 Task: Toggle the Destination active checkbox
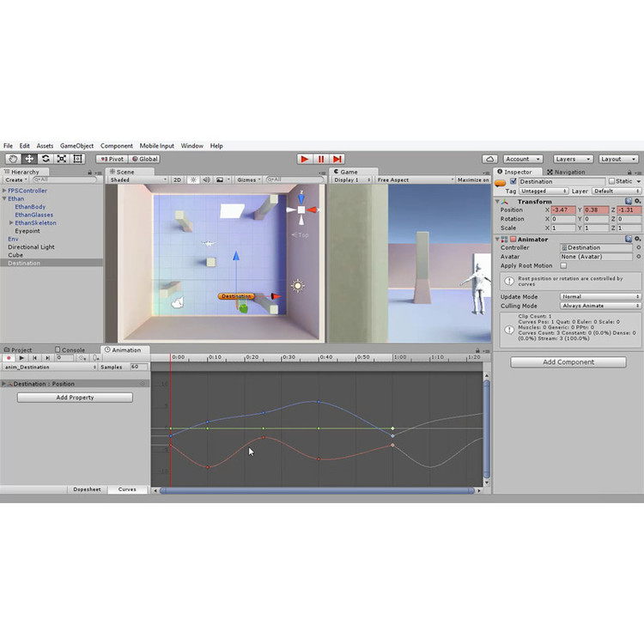(x=513, y=181)
